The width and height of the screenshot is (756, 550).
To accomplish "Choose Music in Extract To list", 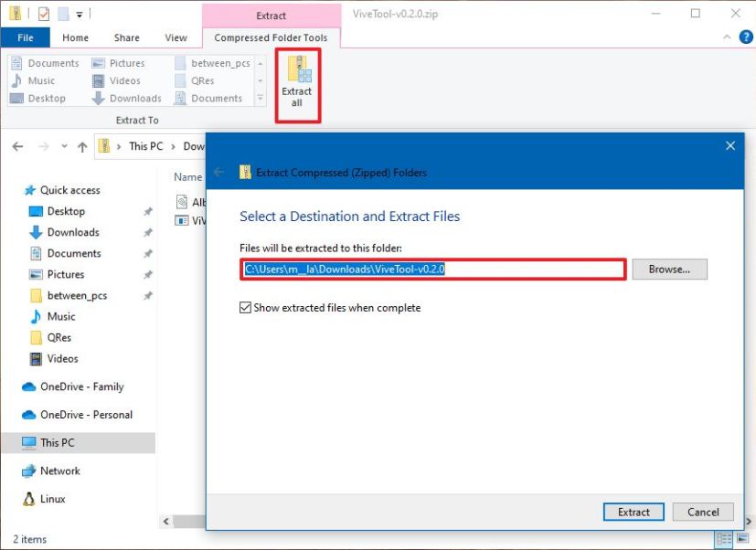I will [x=33, y=80].
